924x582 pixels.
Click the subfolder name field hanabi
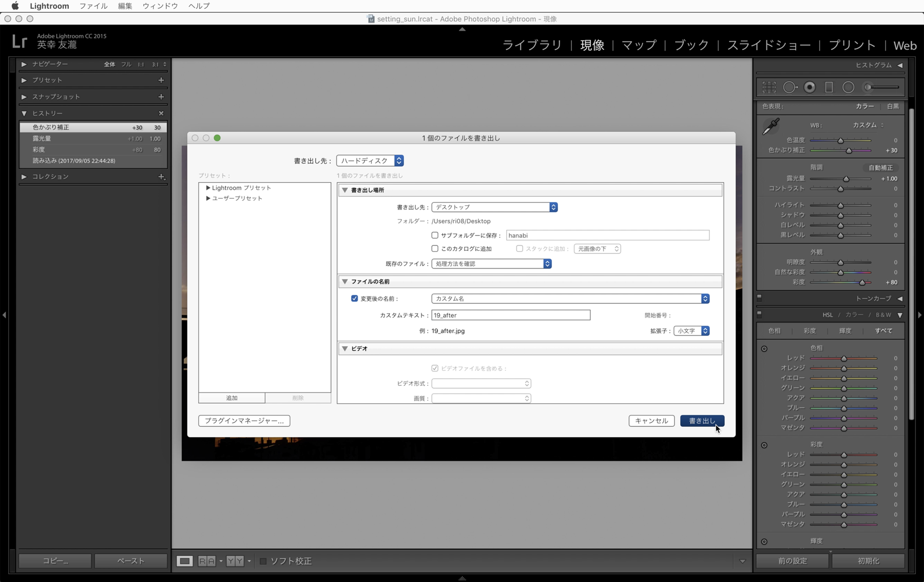(x=608, y=235)
